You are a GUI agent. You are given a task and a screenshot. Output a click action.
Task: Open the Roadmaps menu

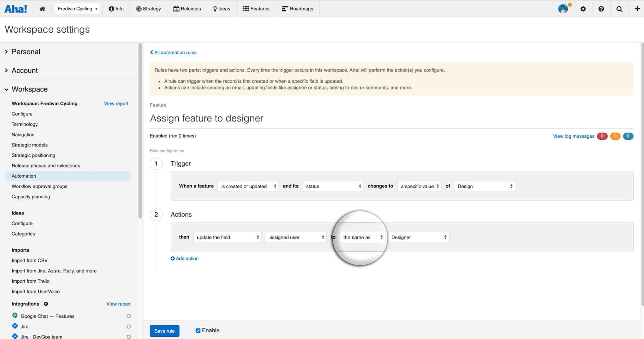(x=298, y=9)
